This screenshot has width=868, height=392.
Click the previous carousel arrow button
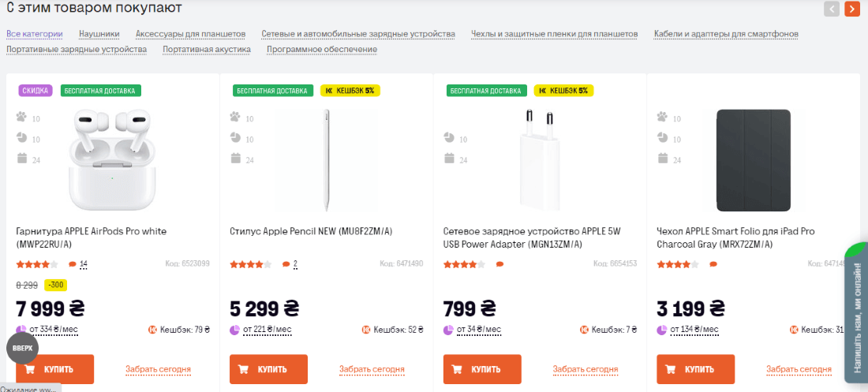[832, 9]
